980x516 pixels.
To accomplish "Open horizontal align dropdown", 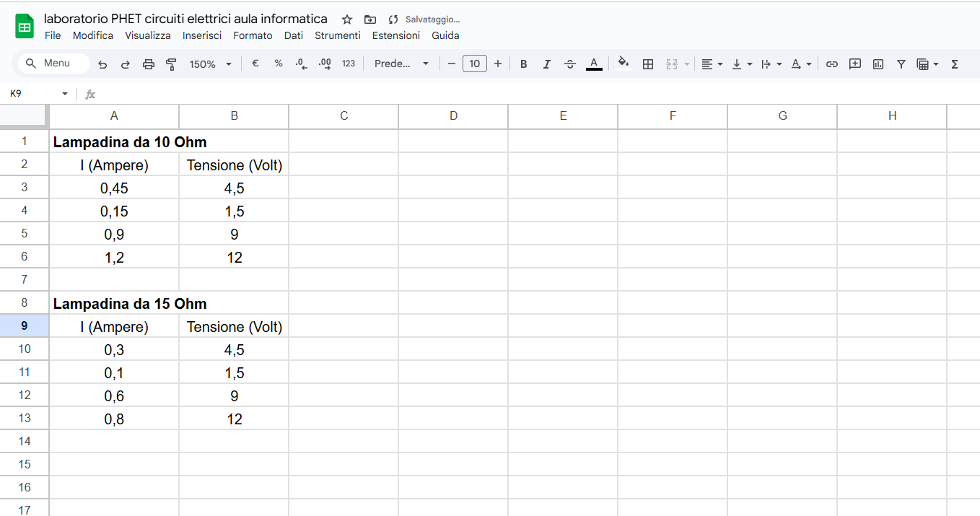I will click(x=712, y=64).
